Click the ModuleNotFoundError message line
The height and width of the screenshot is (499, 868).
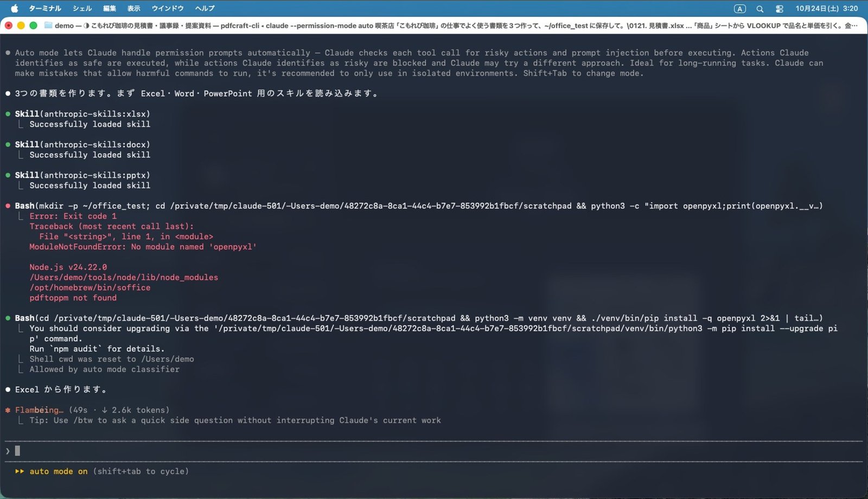click(143, 247)
